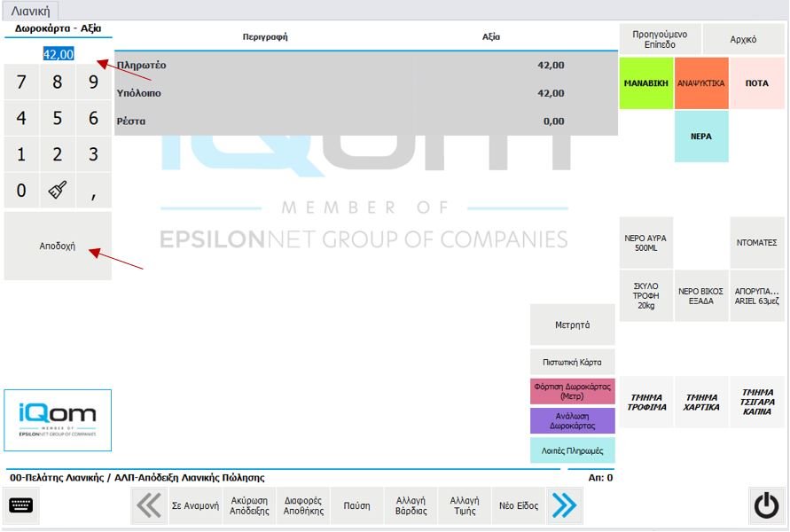This screenshot has width=790, height=532.
Task: Click Αλλαγή Τιμής toolbar button
Action: (464, 505)
